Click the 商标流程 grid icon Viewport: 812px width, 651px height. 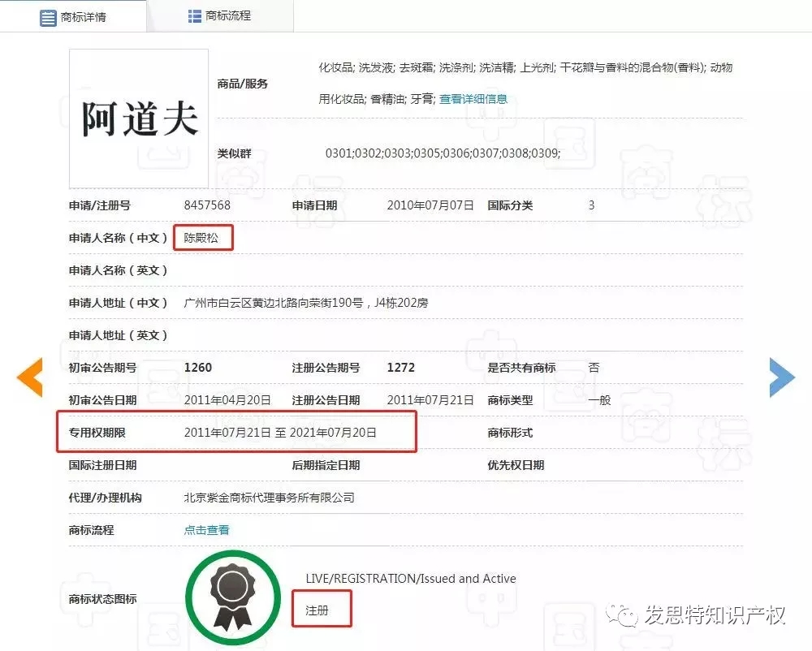(195, 16)
